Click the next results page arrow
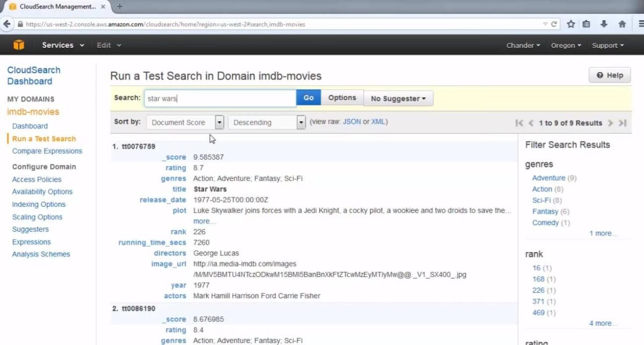The height and width of the screenshot is (345, 644). pos(611,123)
